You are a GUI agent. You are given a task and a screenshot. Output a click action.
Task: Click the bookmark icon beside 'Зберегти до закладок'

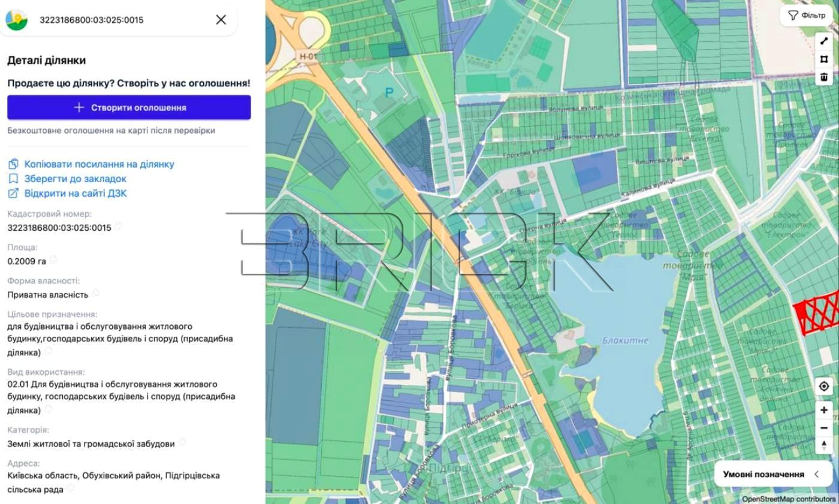pyautogui.click(x=13, y=179)
